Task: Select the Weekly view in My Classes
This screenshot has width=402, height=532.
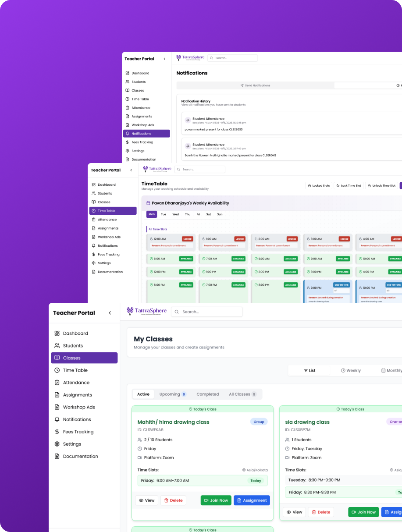Action: 351,370
